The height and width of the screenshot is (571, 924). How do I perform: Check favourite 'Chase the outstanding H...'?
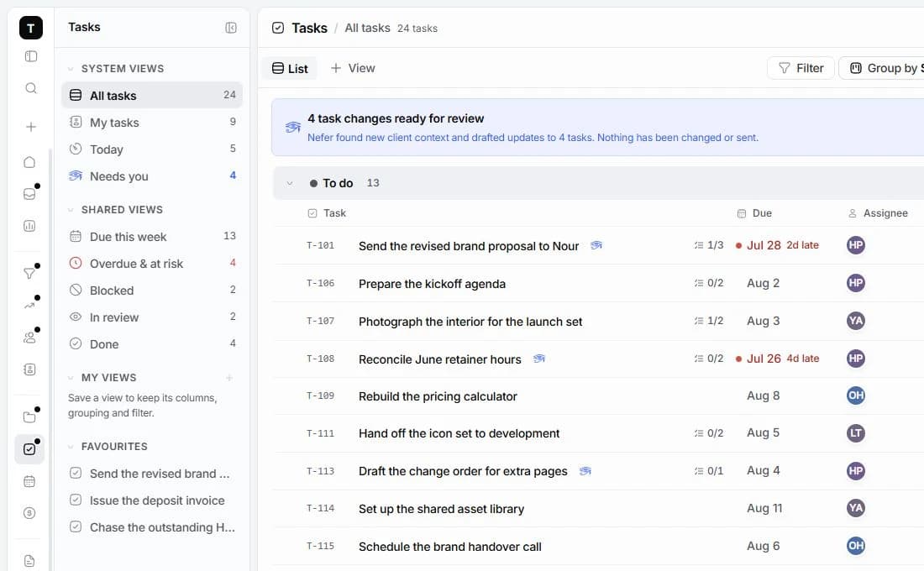(x=76, y=526)
